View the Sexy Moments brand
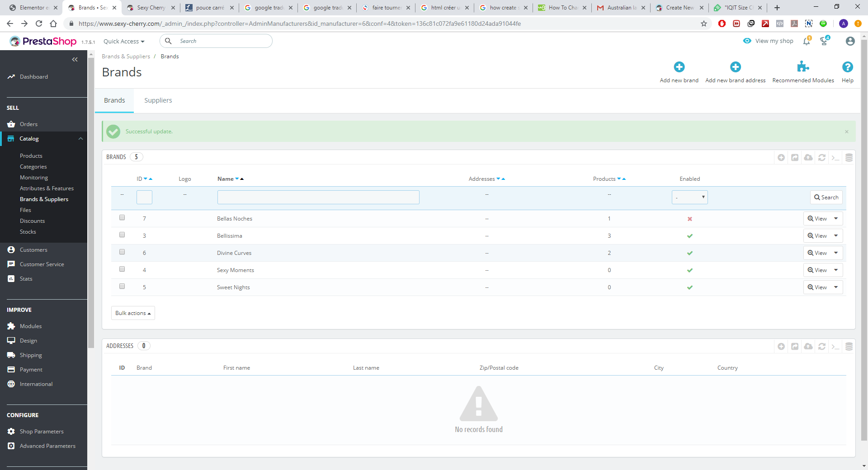The image size is (868, 470). pyautogui.click(x=817, y=270)
